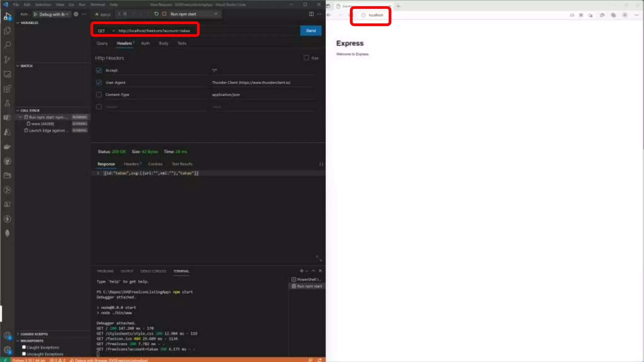Stop debugging with the red square icon
Screen dimensions: 644x362
tap(164, 14)
